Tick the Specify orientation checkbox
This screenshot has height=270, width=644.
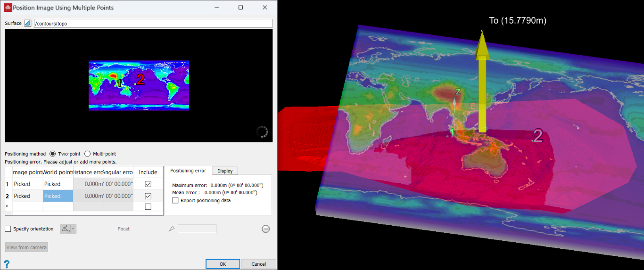(8, 229)
